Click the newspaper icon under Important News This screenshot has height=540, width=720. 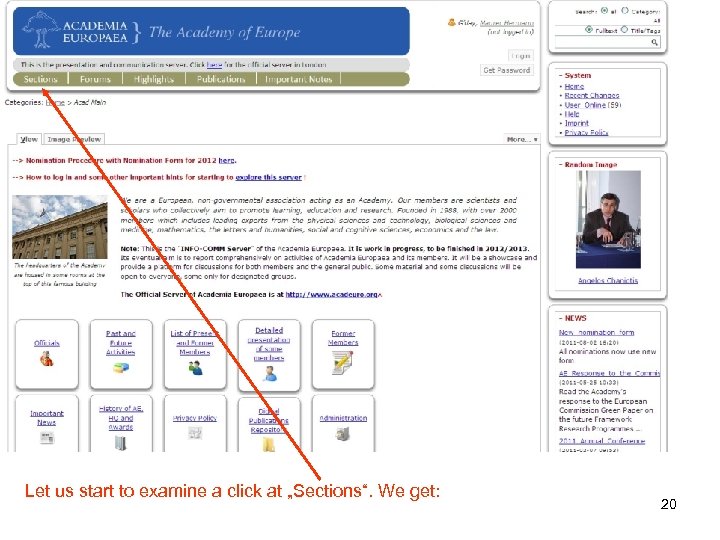click(x=46, y=438)
